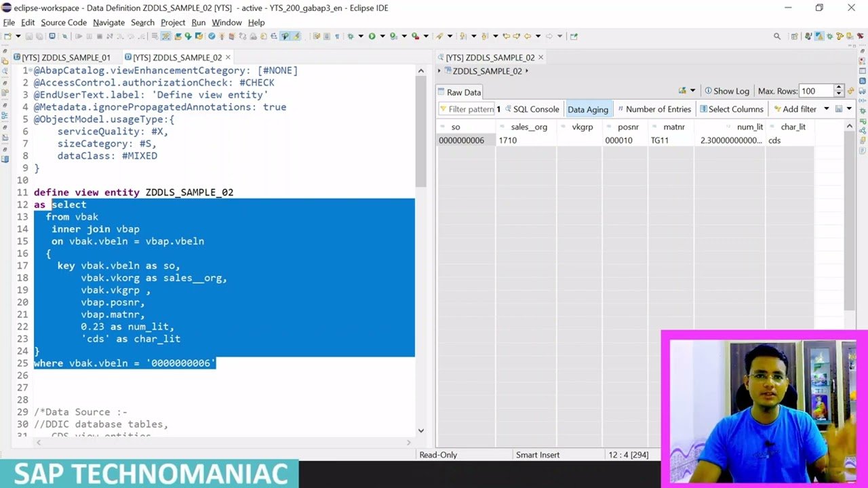This screenshot has height=488, width=868.
Task: Click the save results disk icon
Action: pyautogui.click(x=839, y=109)
